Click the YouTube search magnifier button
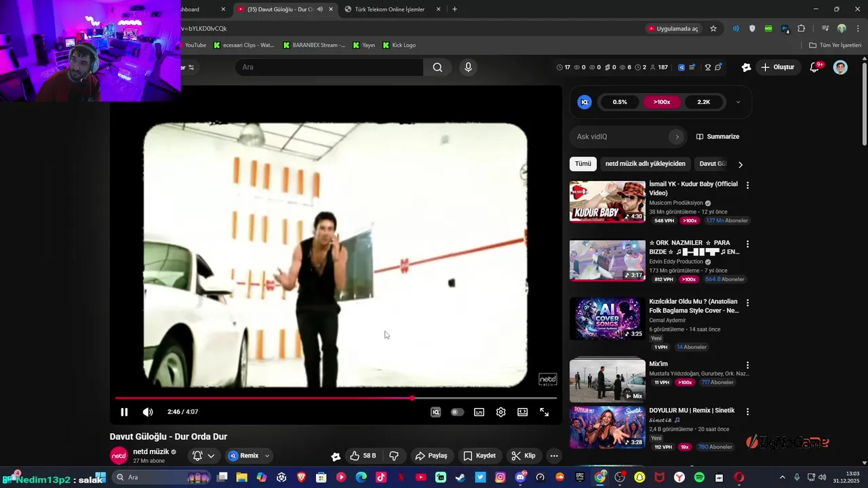868x488 pixels. 437,67
